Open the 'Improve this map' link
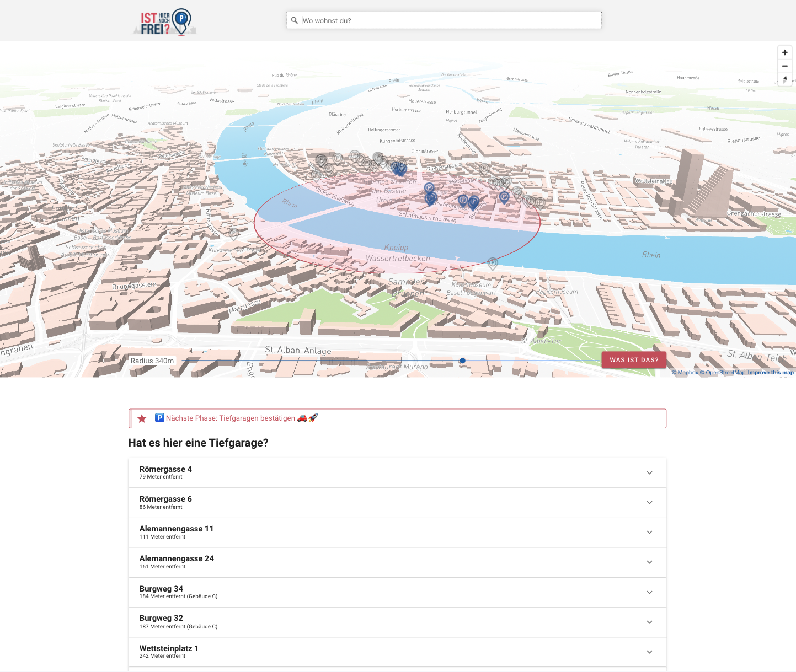Screen dimensions: 796x672 [770, 373]
